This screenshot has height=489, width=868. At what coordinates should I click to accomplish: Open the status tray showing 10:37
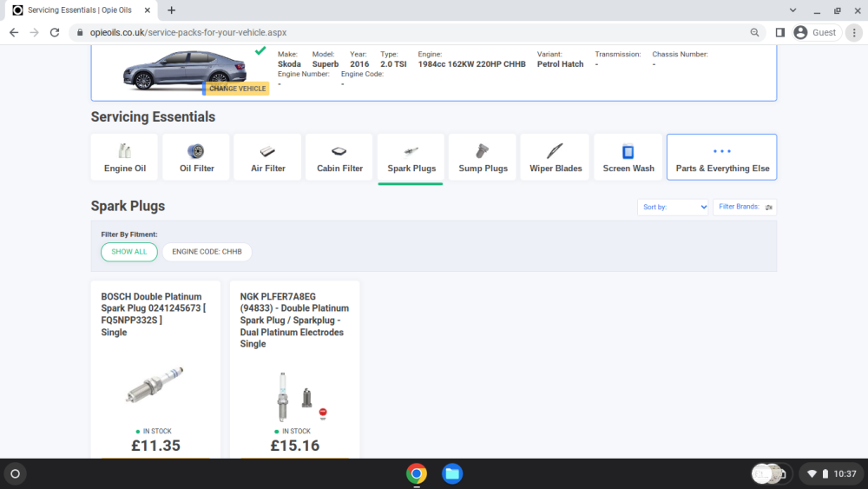(832, 474)
